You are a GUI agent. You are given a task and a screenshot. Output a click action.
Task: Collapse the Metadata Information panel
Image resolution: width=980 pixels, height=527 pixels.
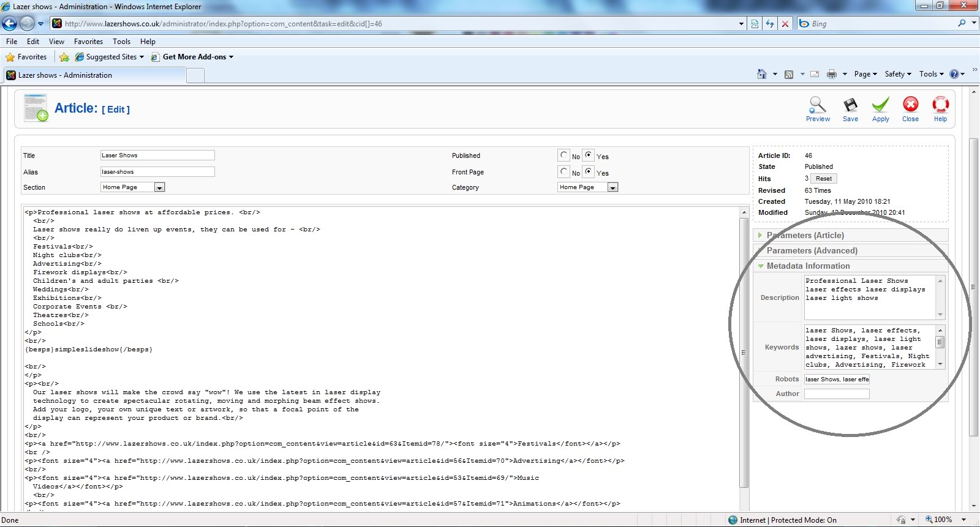pos(808,266)
